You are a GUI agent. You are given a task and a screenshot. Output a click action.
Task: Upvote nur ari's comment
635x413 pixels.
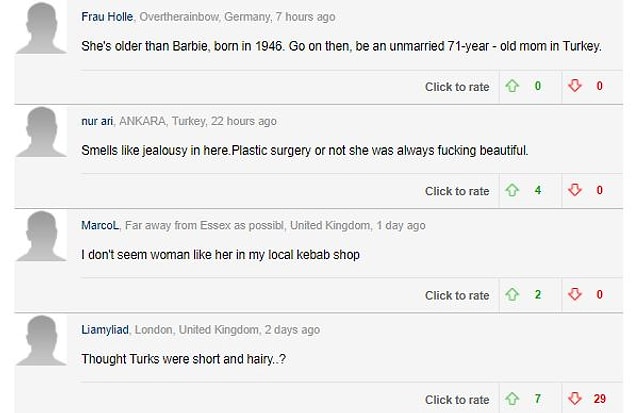click(512, 190)
